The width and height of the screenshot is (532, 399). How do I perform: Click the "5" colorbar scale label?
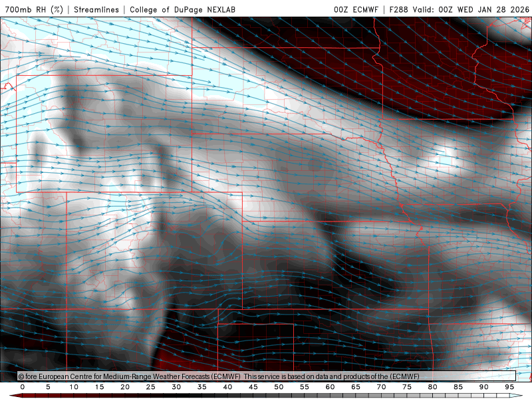[x=48, y=387]
